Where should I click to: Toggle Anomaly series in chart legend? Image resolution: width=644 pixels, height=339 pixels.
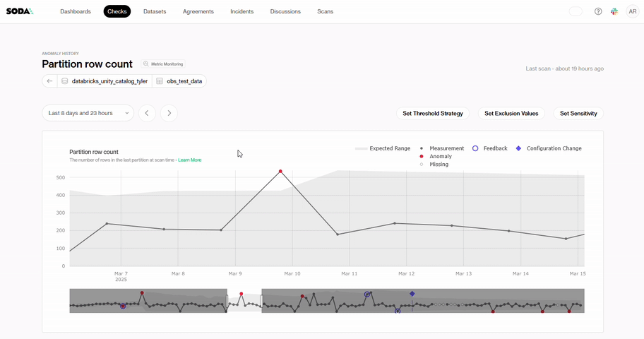coord(440,156)
